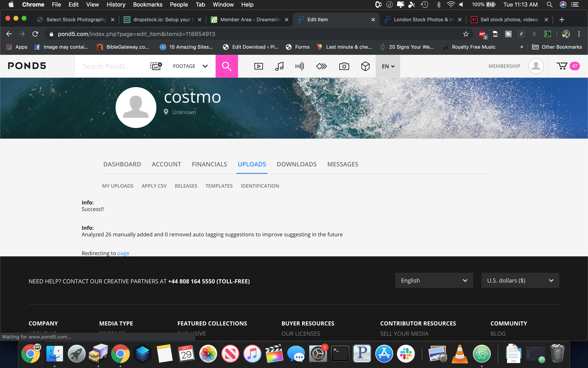Select the UPLOADS tab
The width and height of the screenshot is (588, 368).
[252, 164]
